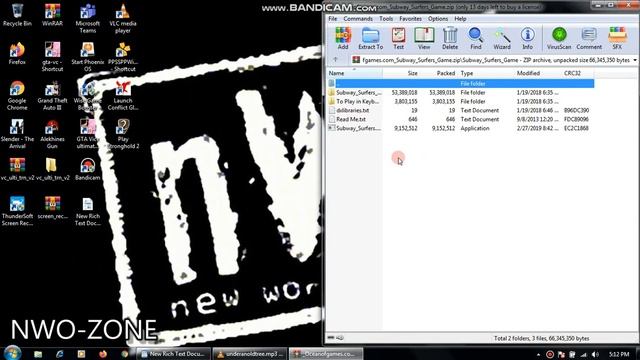Open the Tools menu
This screenshot has height=360, width=640.
386,19
